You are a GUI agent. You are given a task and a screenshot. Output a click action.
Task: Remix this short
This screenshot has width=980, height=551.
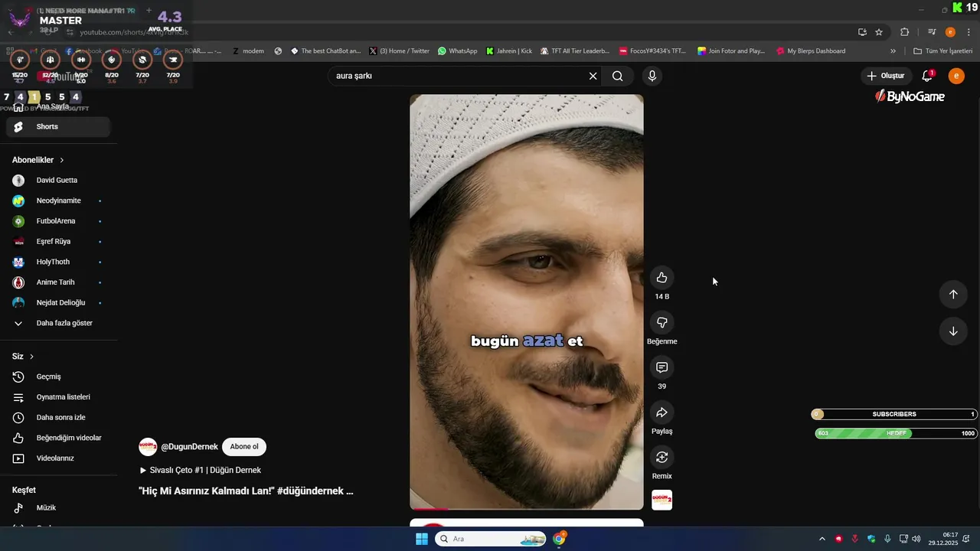click(x=662, y=458)
